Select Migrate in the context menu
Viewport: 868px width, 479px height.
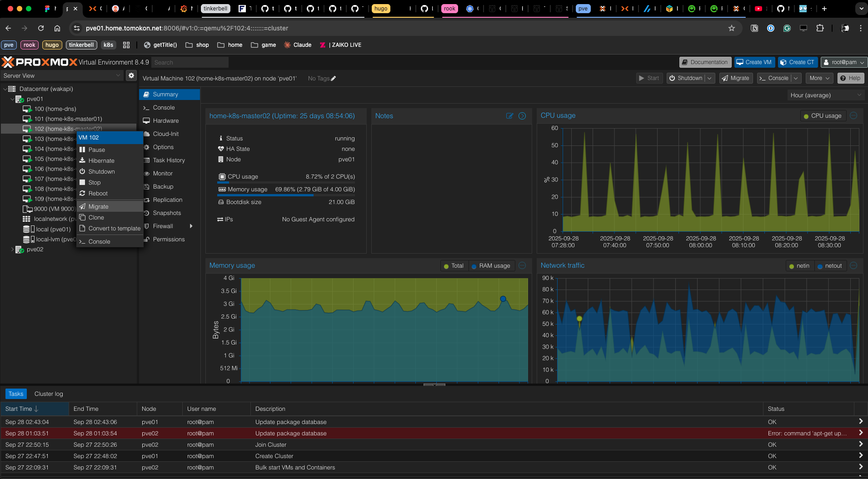[x=99, y=207]
